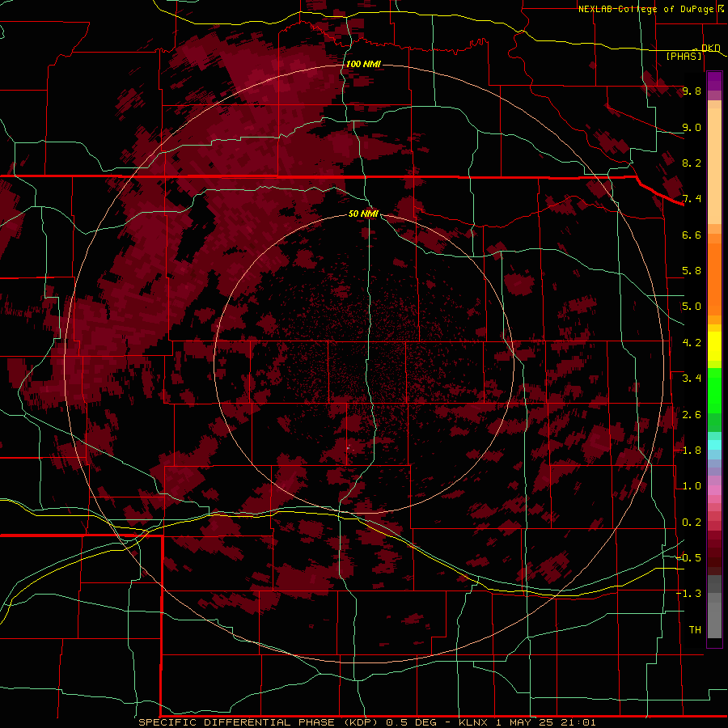The height and width of the screenshot is (728, 728).
Task: Click the 1.0 value on color scale
Action: [x=692, y=486]
